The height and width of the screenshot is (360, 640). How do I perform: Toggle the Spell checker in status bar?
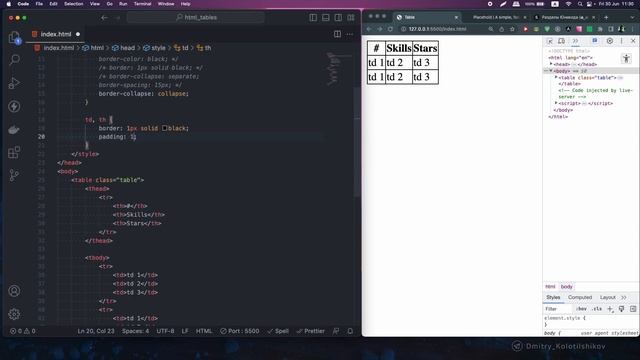coord(278,331)
